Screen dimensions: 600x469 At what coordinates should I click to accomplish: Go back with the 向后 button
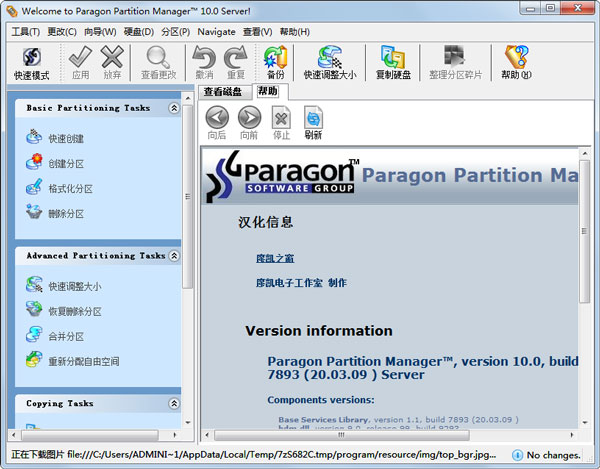coord(217,122)
